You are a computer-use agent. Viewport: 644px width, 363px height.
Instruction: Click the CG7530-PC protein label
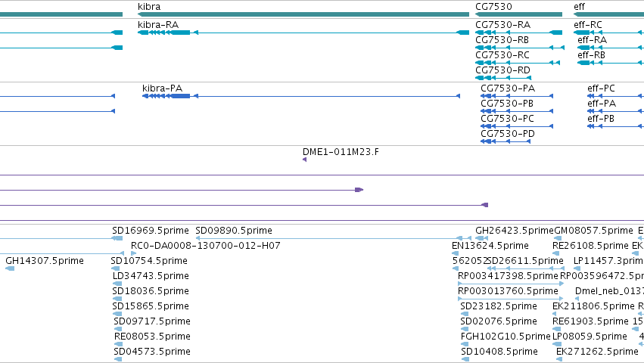(x=507, y=119)
